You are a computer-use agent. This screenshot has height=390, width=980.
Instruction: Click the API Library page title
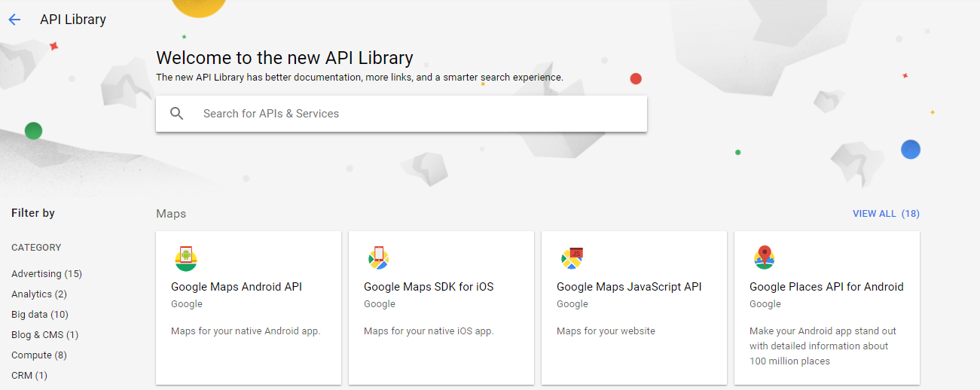tap(73, 20)
